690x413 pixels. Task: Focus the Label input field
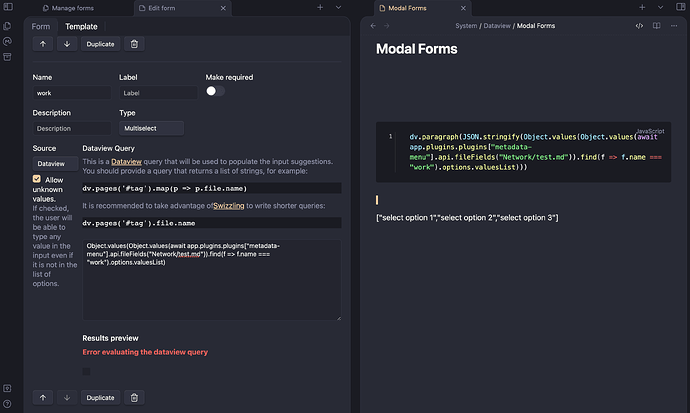(158, 93)
